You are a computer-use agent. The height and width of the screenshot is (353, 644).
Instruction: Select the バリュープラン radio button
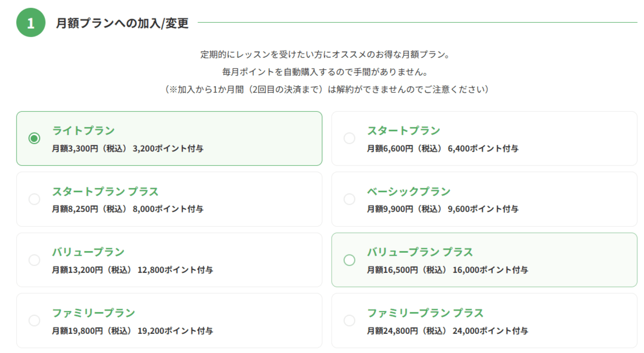point(34,260)
